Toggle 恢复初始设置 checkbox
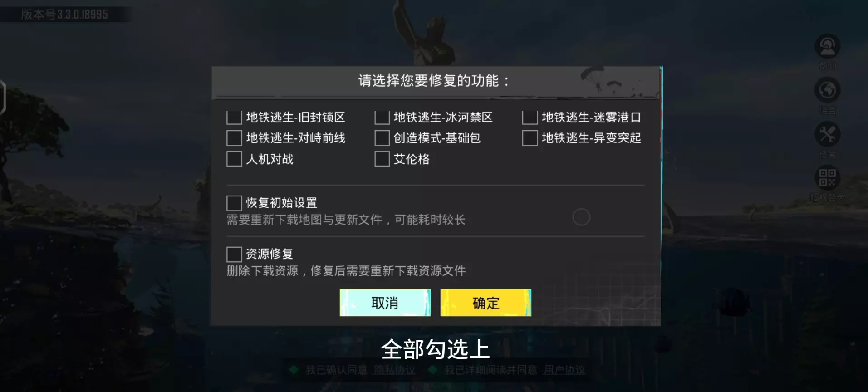 click(x=234, y=203)
